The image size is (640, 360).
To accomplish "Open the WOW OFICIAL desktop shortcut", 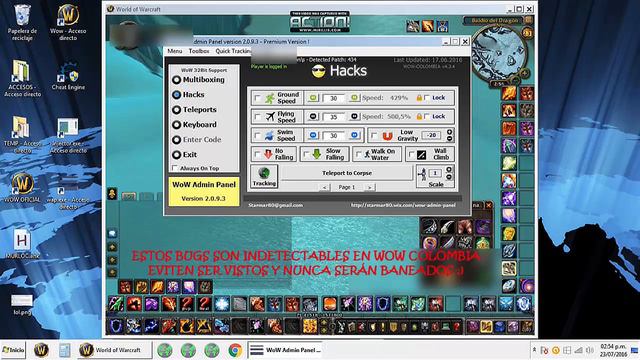I will (x=22, y=188).
